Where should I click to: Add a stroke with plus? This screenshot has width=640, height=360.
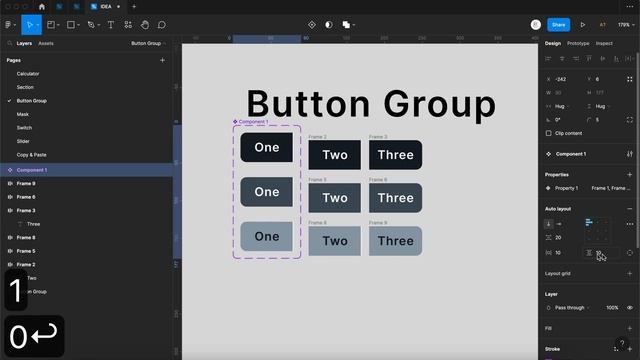pos(630,349)
